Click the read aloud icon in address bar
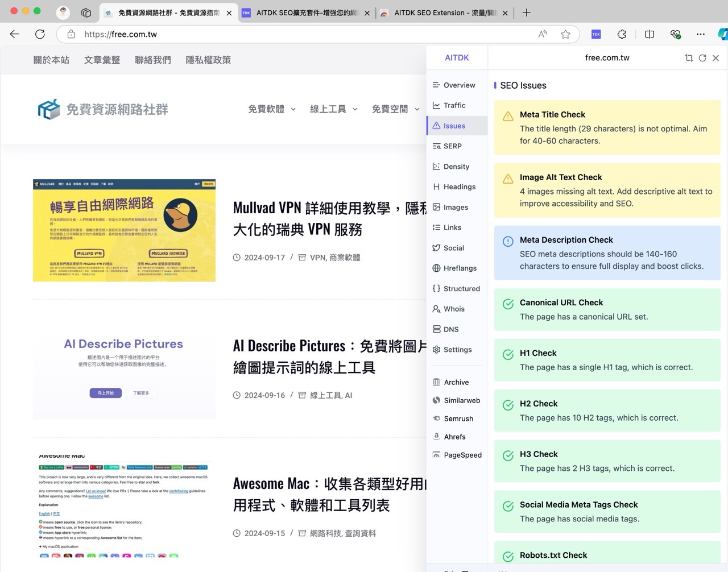The height and width of the screenshot is (572, 728). click(x=543, y=34)
